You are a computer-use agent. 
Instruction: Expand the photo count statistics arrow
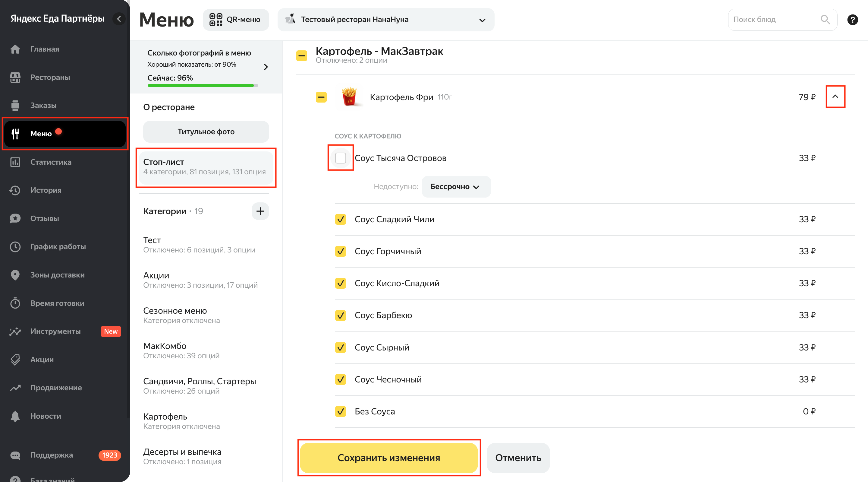click(266, 67)
